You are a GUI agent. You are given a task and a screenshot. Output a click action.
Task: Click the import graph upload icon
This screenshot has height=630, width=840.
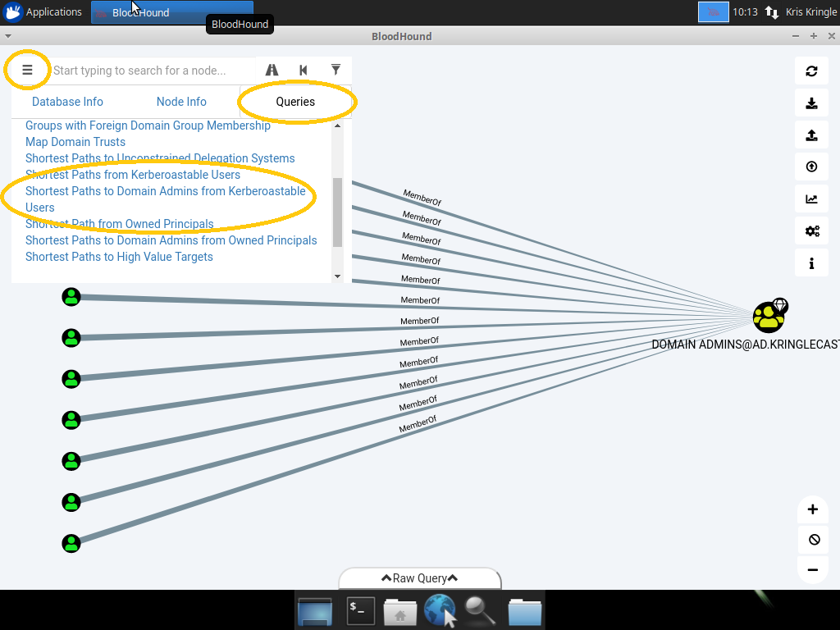[x=811, y=135]
